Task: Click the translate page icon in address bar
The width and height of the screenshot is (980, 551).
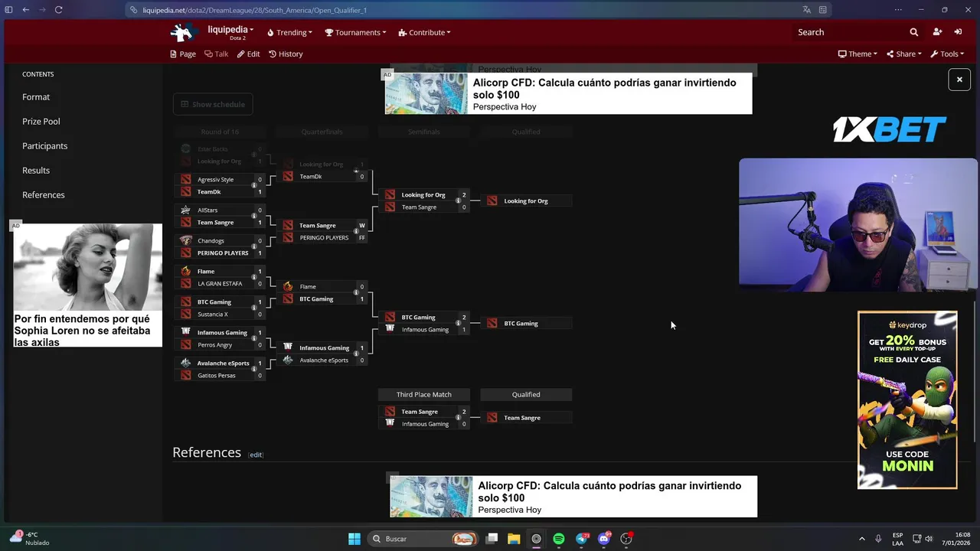Action: click(x=806, y=10)
